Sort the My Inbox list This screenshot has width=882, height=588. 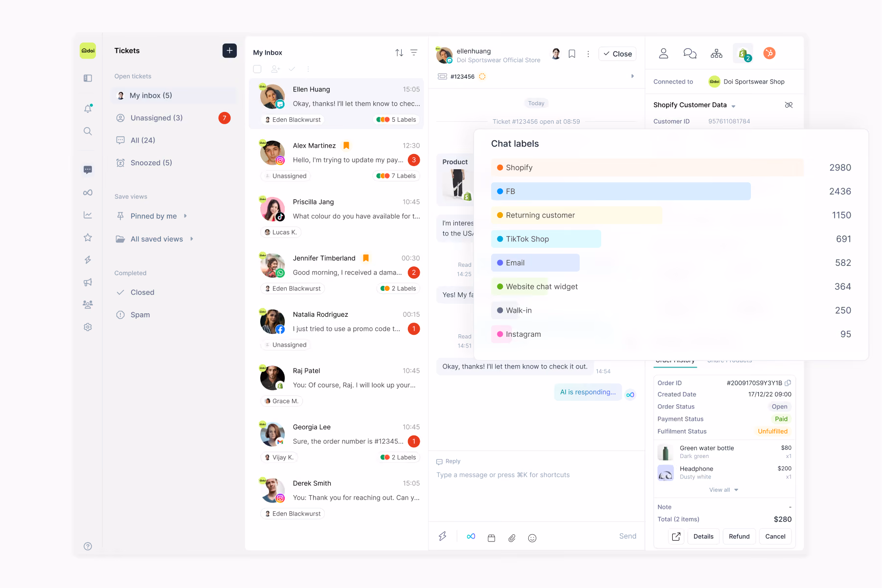[399, 52]
